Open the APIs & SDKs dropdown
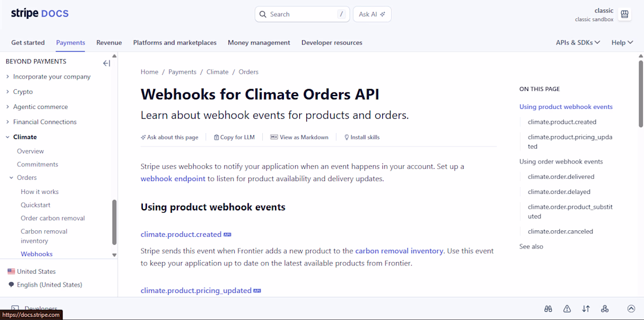Viewport: 644px width, 320px height. click(578, 42)
